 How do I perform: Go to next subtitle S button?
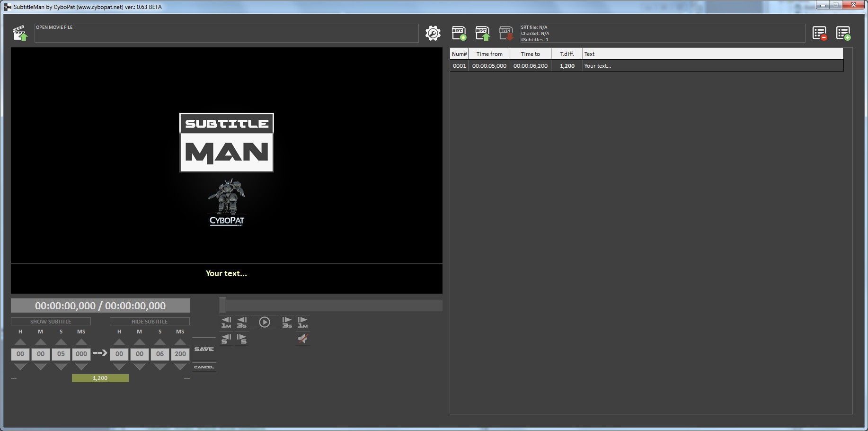pyautogui.click(x=242, y=339)
